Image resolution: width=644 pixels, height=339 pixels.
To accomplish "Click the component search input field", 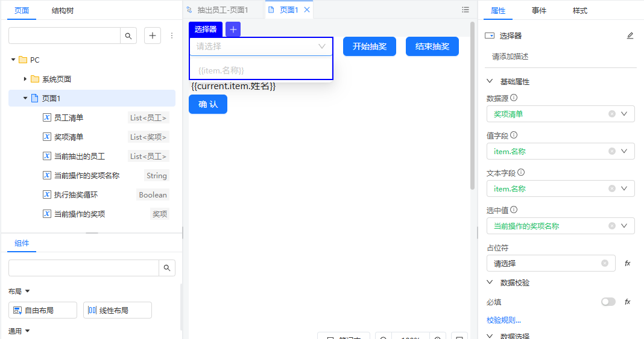I will [x=84, y=268].
